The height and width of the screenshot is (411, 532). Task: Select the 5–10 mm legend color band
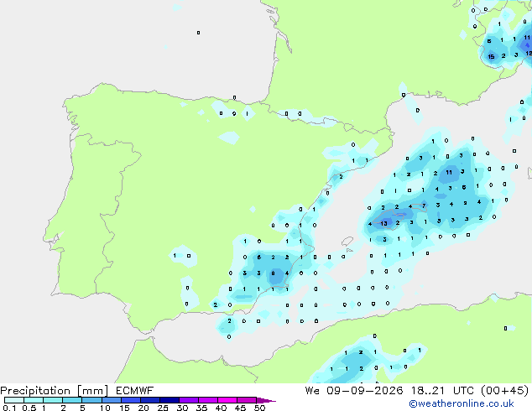(91, 400)
